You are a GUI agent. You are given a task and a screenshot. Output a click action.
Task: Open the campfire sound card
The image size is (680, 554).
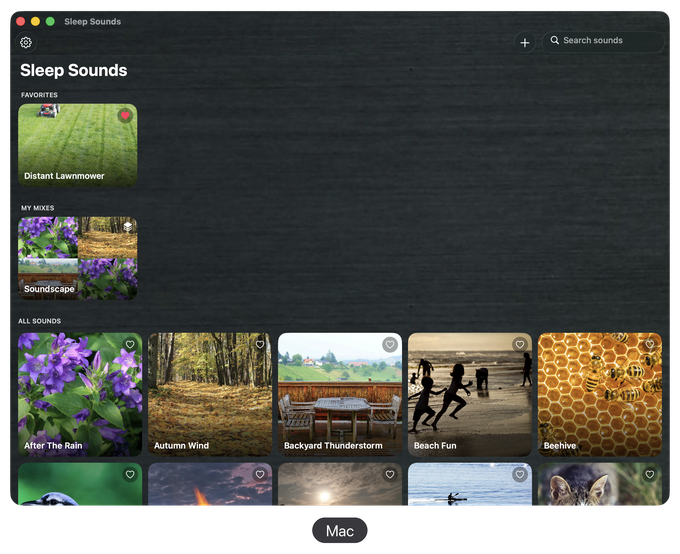pyautogui.click(x=210, y=484)
